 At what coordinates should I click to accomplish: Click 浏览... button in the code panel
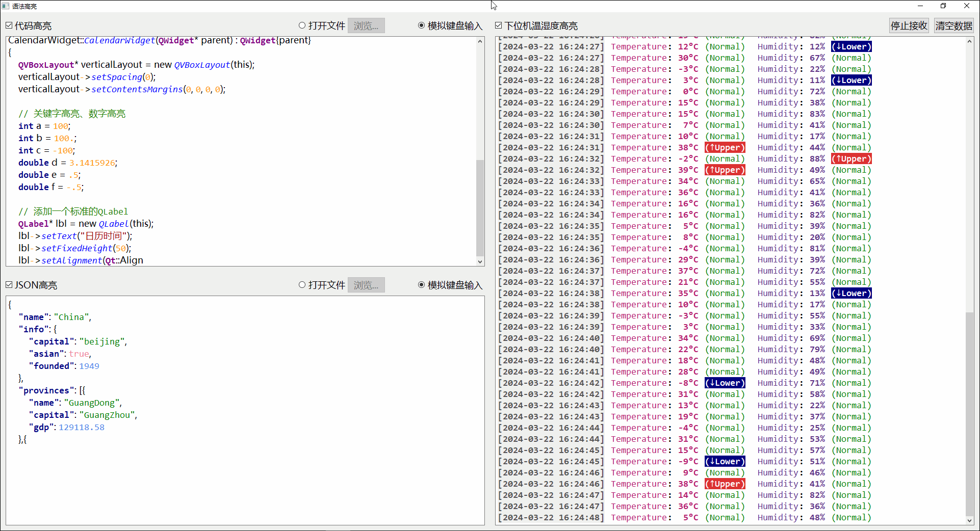pyautogui.click(x=366, y=25)
